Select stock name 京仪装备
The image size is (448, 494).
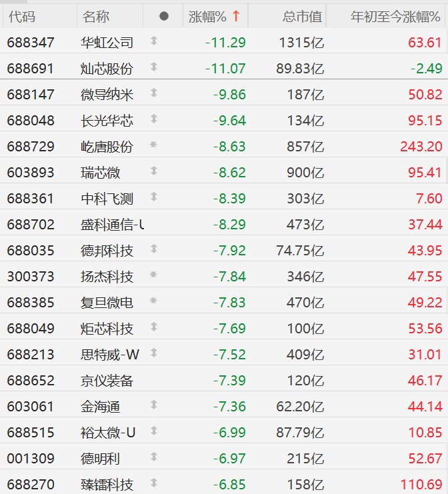pos(107,381)
